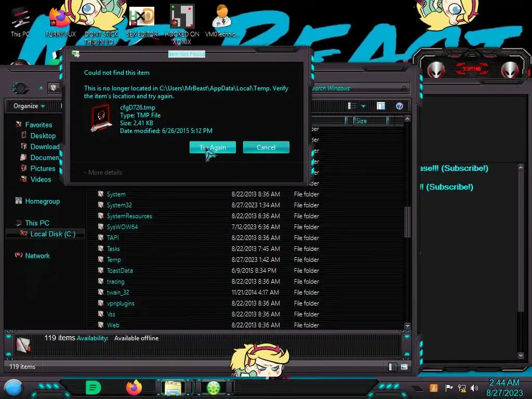Toggle the preview pane button
This screenshot has height=399, width=532.
(381, 106)
